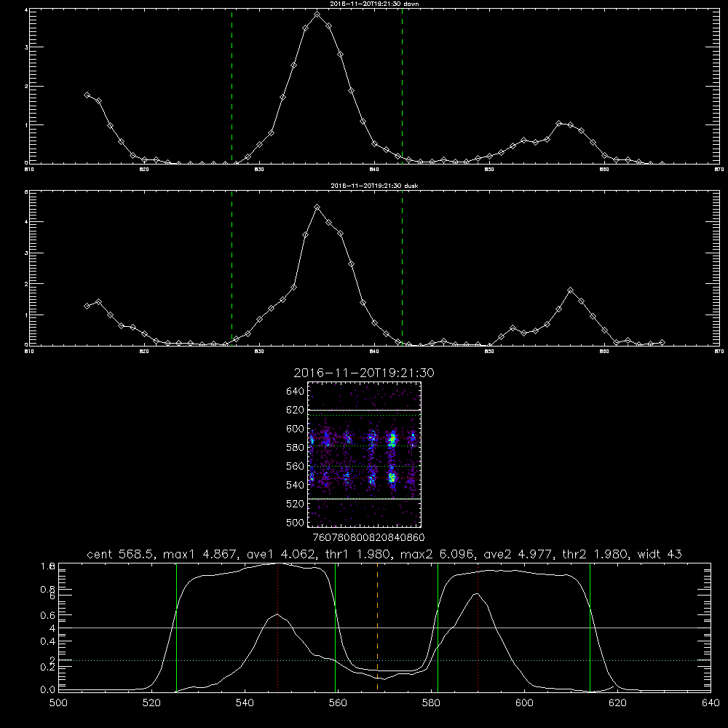
Task: Click the green vertical line near 559
Action: (x=335, y=628)
